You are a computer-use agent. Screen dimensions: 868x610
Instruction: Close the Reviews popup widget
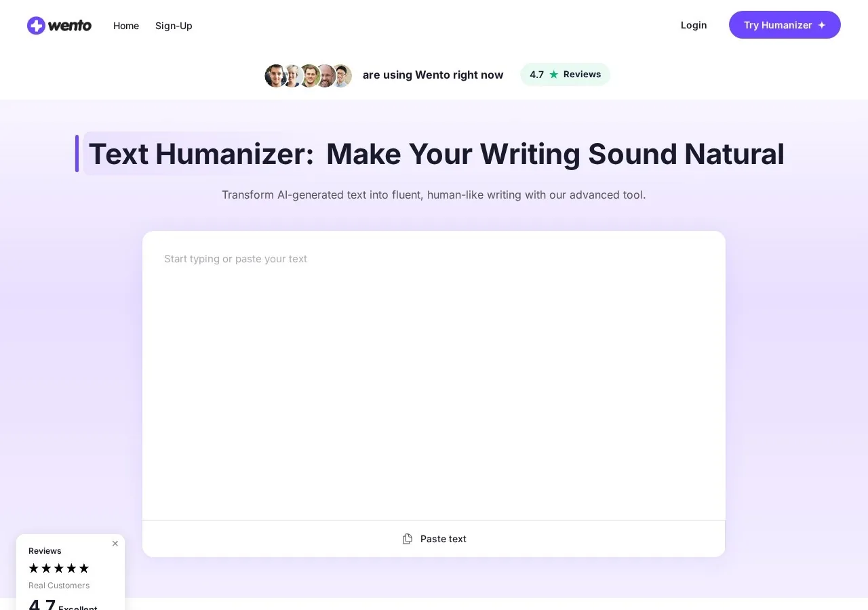click(115, 544)
